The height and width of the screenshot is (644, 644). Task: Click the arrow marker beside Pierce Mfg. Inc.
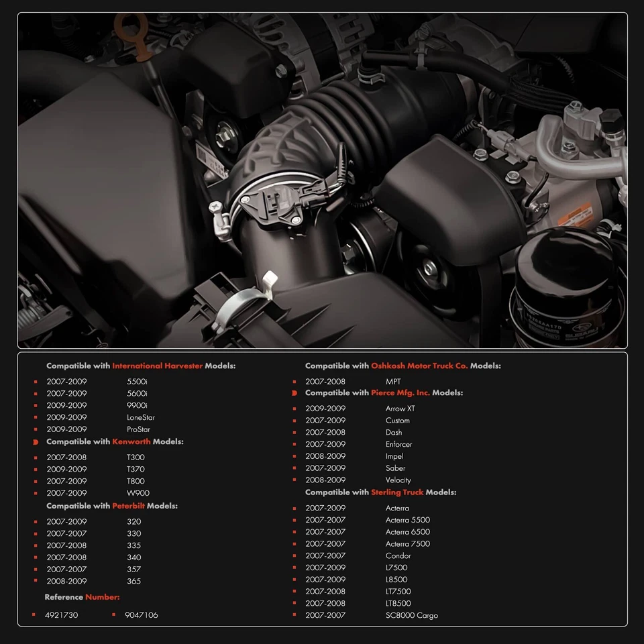click(x=295, y=393)
